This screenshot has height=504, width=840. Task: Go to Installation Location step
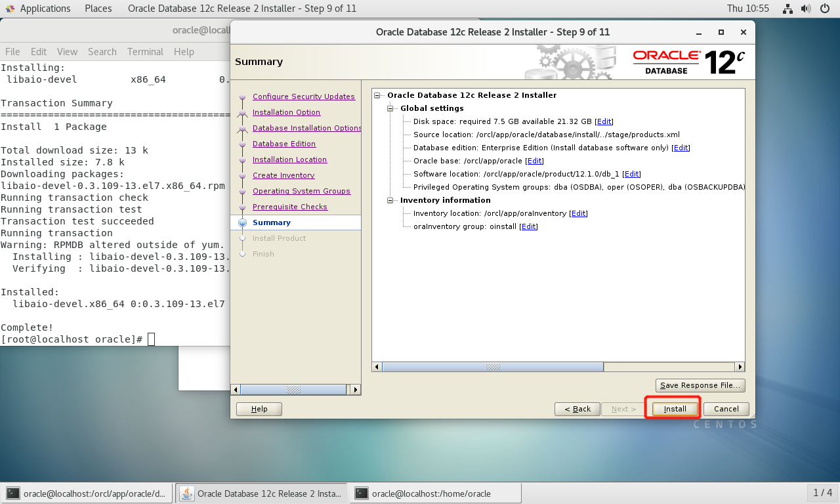289,159
